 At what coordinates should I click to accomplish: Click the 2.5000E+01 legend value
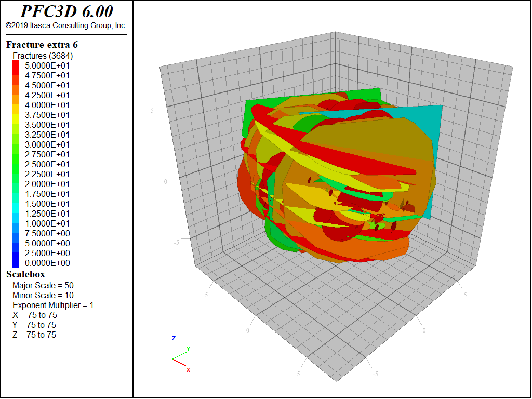[47, 164]
